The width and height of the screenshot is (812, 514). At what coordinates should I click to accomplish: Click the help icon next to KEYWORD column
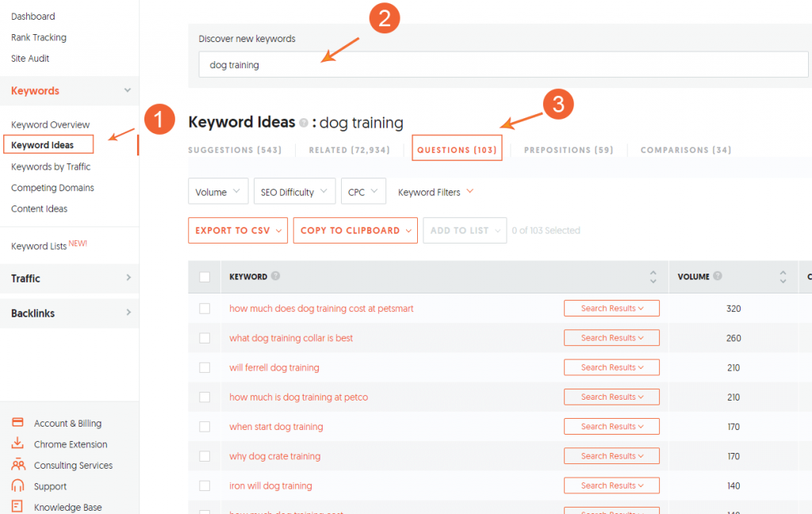tap(275, 276)
